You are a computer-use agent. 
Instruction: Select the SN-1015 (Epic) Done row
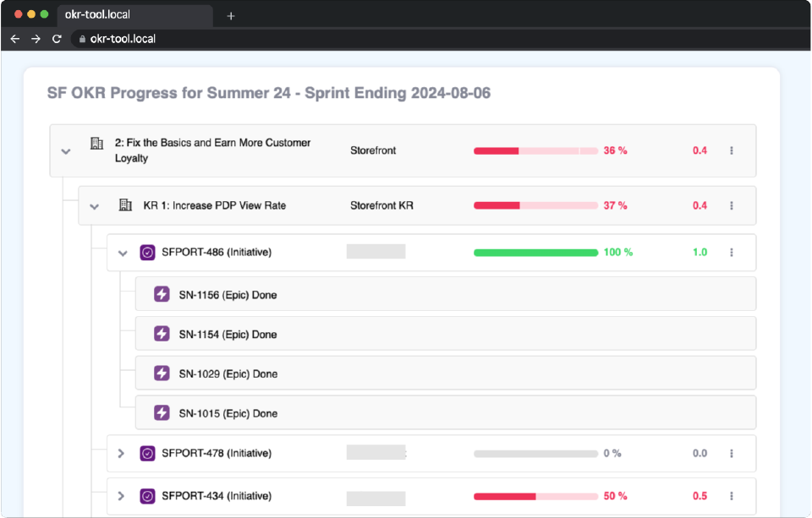446,412
